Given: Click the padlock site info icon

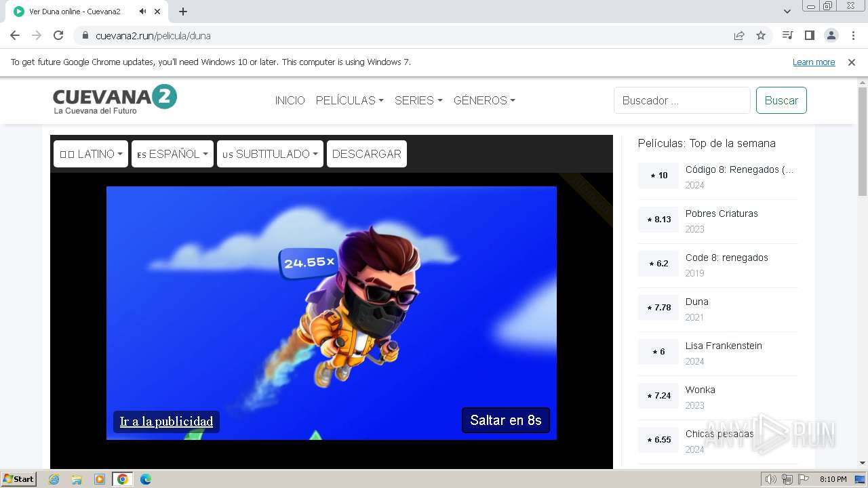Looking at the screenshot, I should pyautogui.click(x=85, y=35).
